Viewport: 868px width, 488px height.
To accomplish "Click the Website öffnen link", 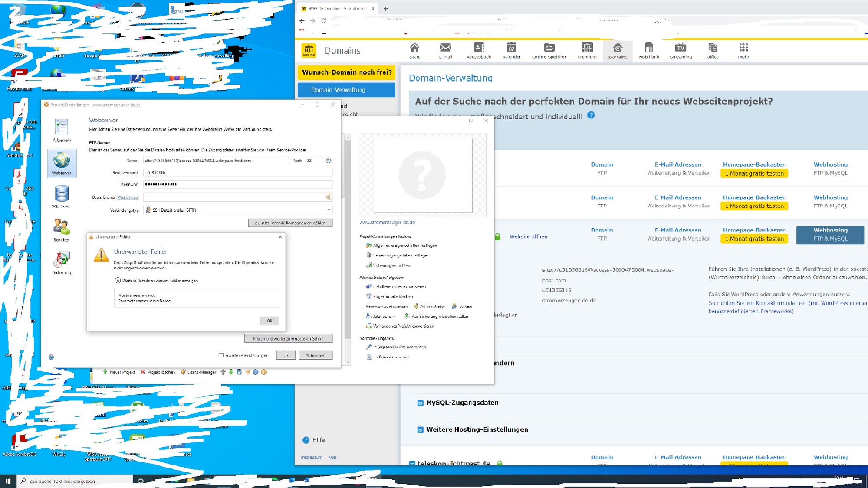I will [x=528, y=236].
